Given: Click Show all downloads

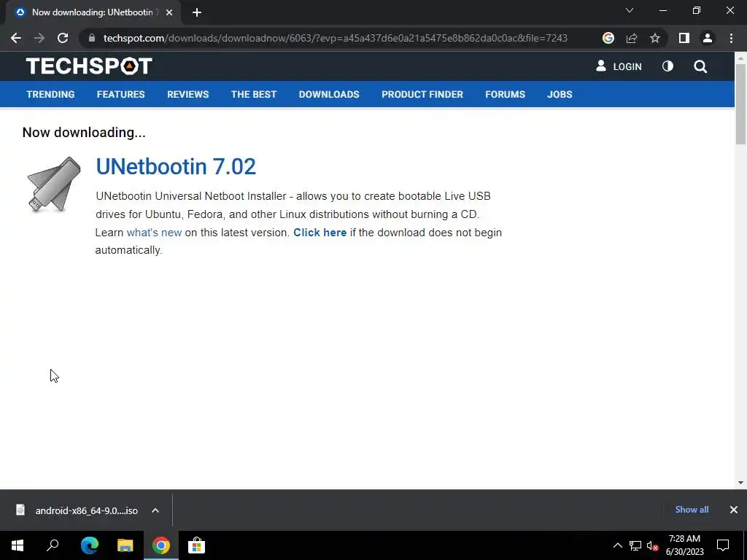Looking at the screenshot, I should (692, 510).
